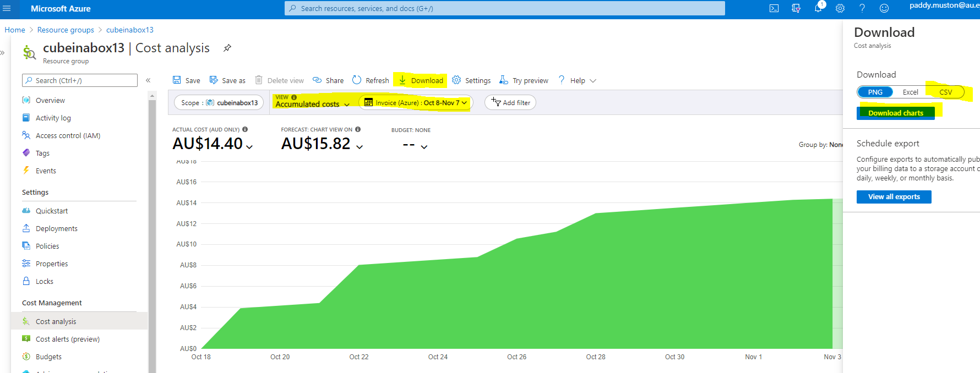Click the Scope cubeinabox13 pill
The width and height of the screenshot is (980, 373).
point(219,102)
